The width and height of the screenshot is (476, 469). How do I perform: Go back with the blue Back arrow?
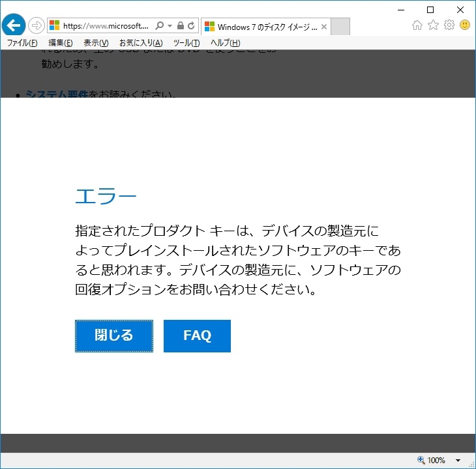point(13,25)
